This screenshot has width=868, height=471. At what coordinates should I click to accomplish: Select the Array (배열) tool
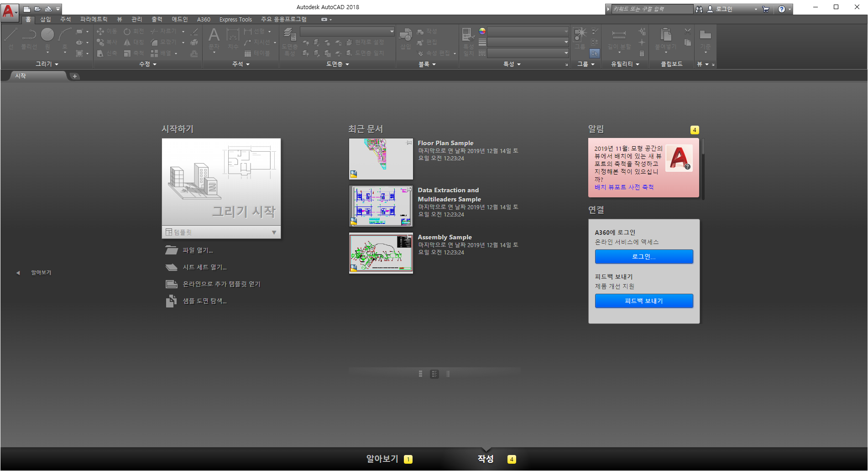pyautogui.click(x=161, y=53)
